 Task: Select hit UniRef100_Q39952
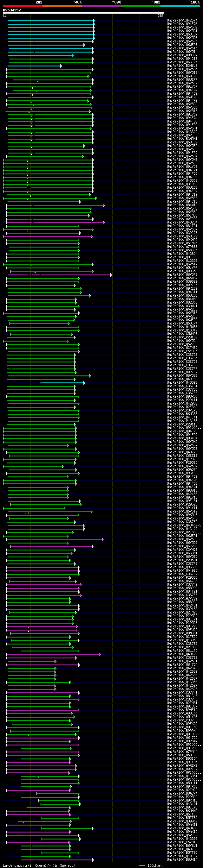[x=182, y=821]
